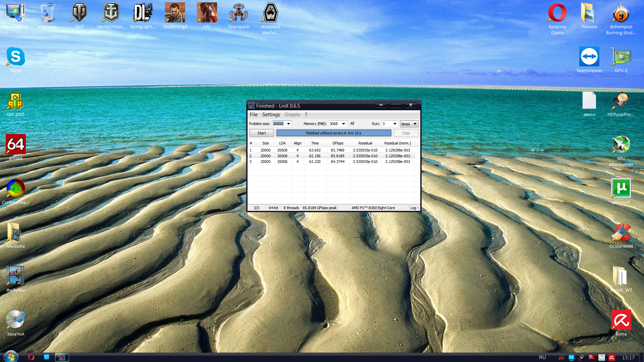This screenshot has width=644, height=362.
Task: Open TeamViewer desktop shortcut
Action: click(x=589, y=57)
